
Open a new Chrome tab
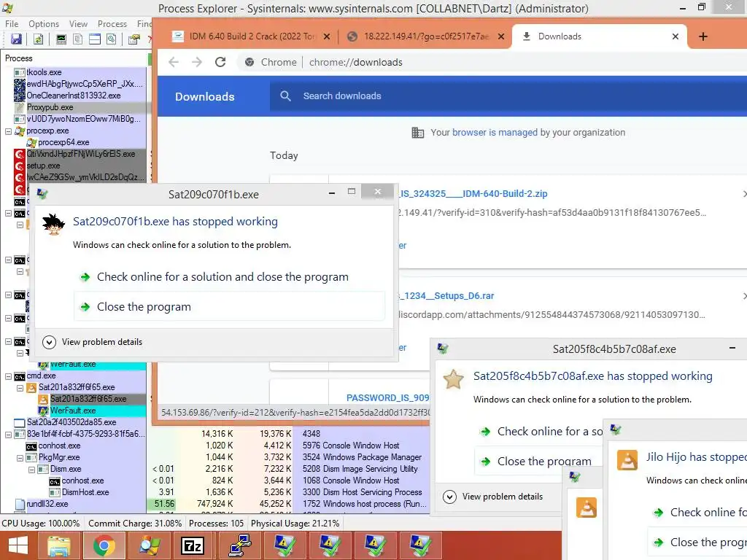[x=703, y=36]
